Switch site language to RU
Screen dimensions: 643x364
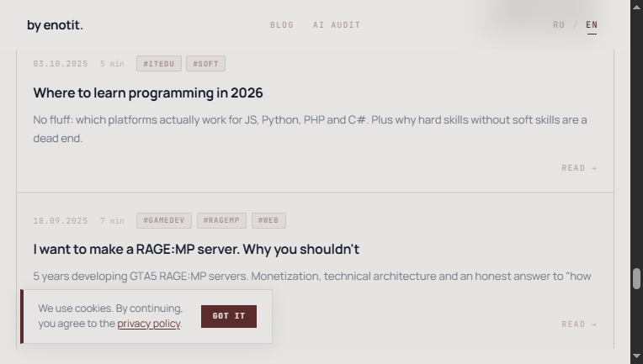pos(559,25)
